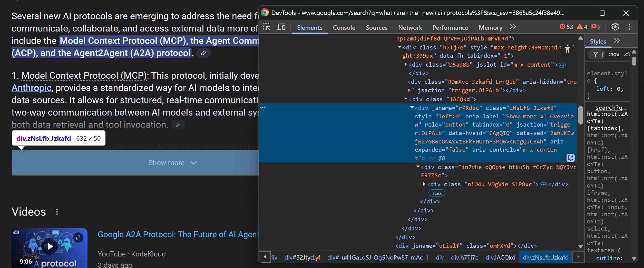Select the Styles sidebar tab
Screen dimensions: 644x268
point(598,41)
